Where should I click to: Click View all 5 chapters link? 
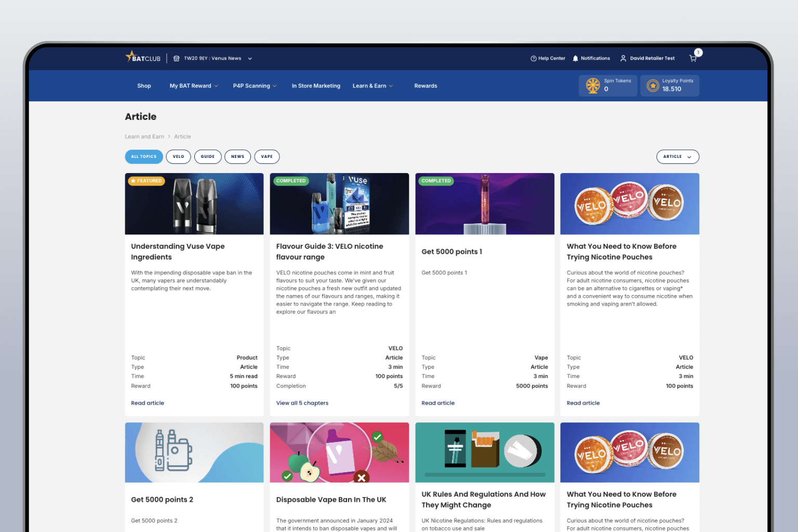click(302, 403)
